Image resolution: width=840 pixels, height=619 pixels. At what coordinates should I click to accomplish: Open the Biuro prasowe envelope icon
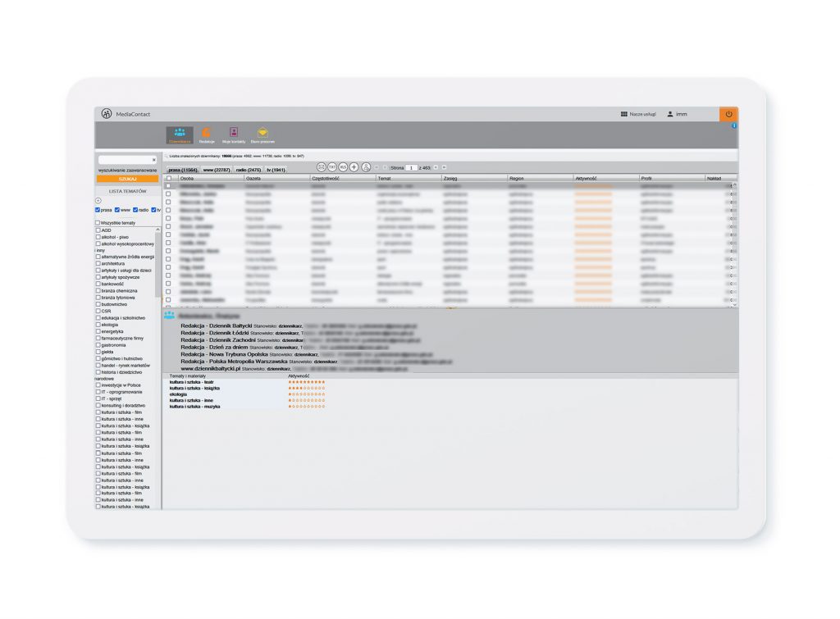262,135
